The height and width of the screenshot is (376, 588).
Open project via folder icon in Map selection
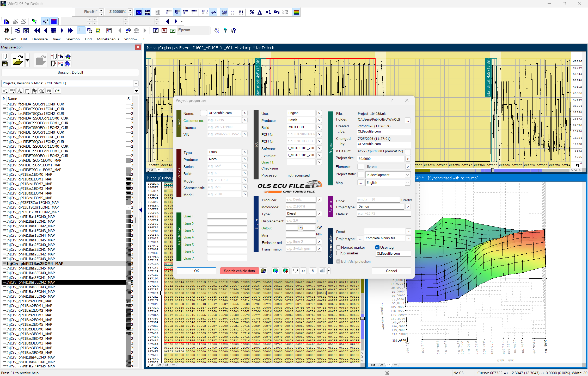pyautogui.click(x=18, y=60)
